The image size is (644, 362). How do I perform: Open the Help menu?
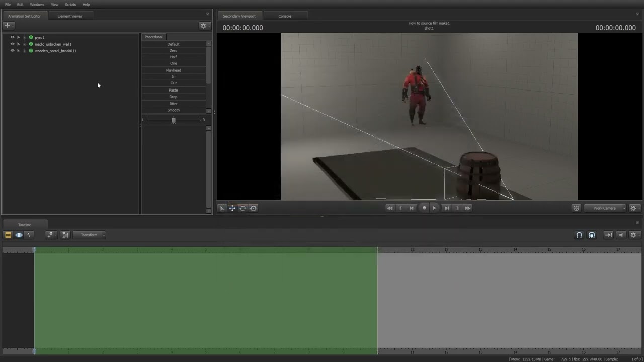pyautogui.click(x=86, y=4)
